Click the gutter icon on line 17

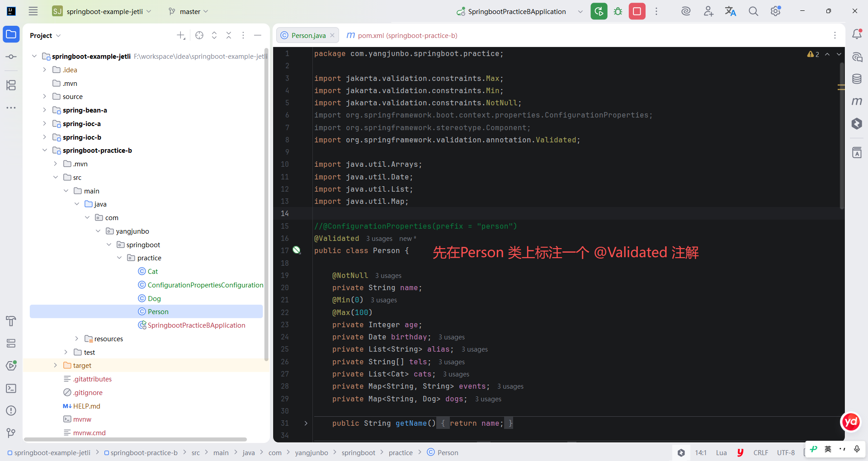pos(297,250)
